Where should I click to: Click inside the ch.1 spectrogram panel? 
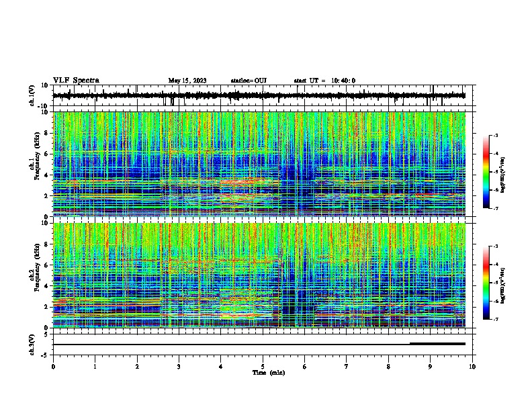259,164
